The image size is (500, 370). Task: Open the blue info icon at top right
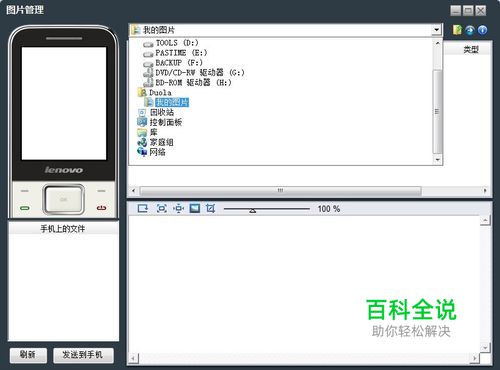pos(482,30)
